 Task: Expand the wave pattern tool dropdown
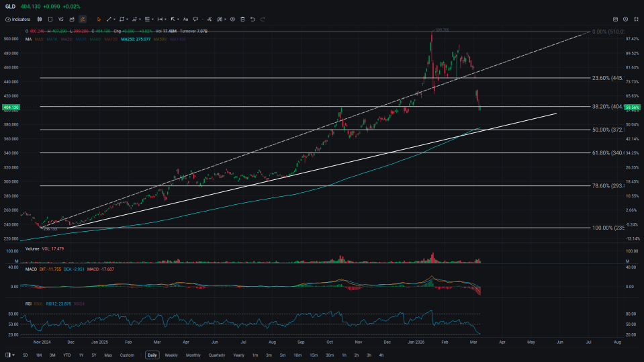pos(140,19)
